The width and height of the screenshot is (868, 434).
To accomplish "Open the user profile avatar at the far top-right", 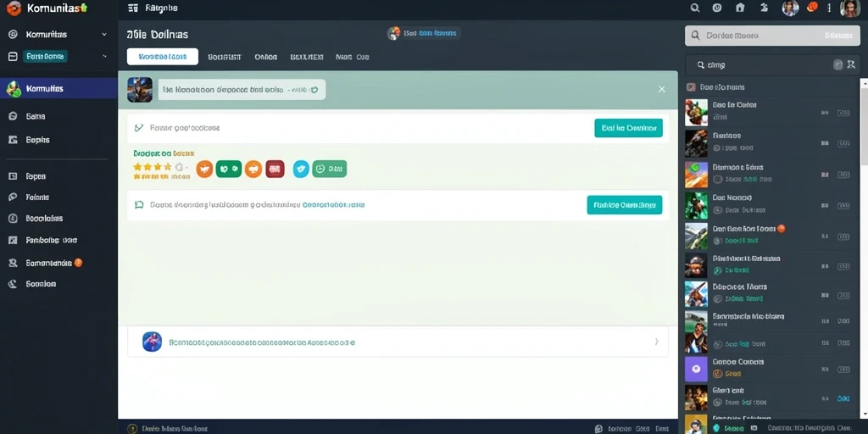I will pos(849,8).
